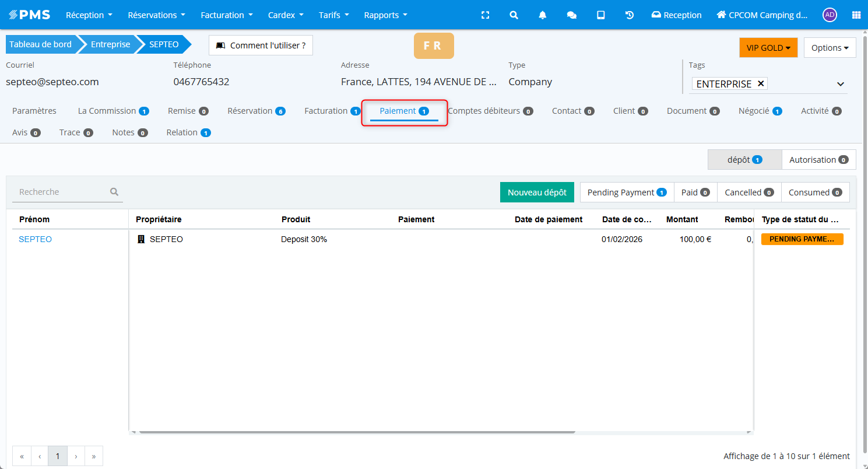Expand the VIP GOLD dropdown
Viewport: 868px width, 469px height.
click(x=768, y=48)
